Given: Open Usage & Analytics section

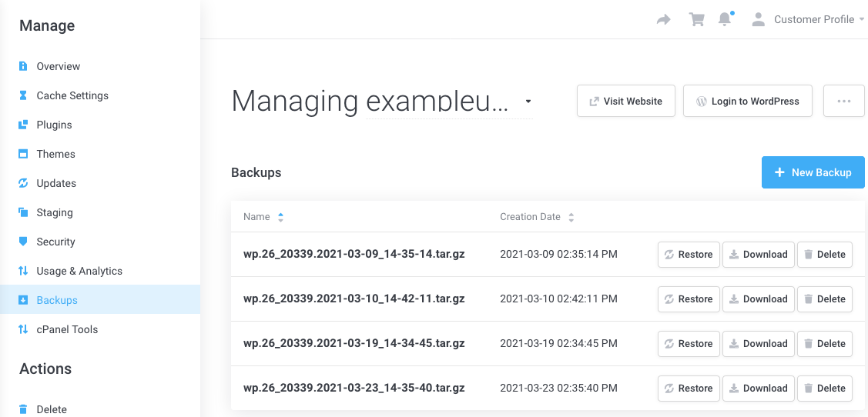Looking at the screenshot, I should pos(79,271).
